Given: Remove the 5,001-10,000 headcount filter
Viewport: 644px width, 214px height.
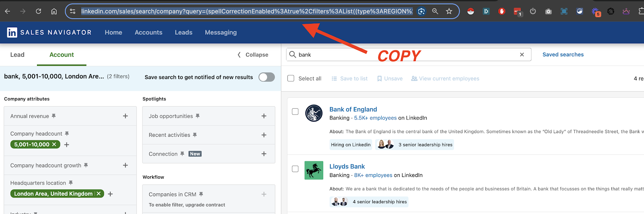Looking at the screenshot, I should point(54,144).
